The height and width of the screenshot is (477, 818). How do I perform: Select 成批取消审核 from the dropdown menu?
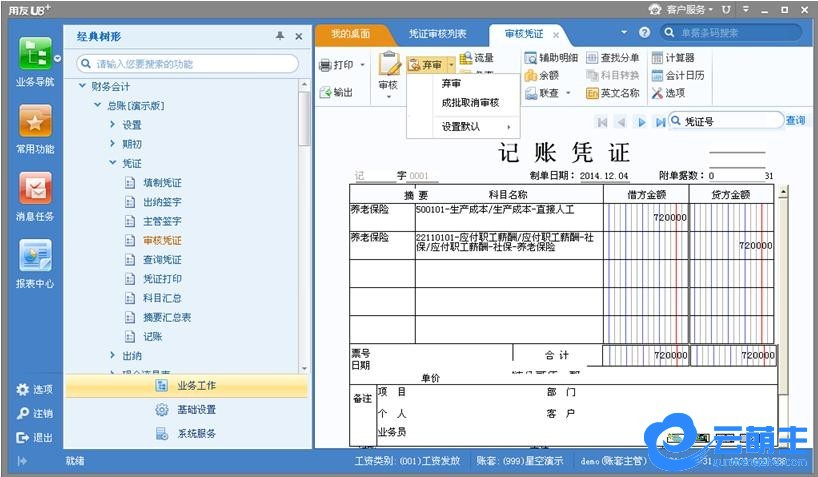(469, 103)
